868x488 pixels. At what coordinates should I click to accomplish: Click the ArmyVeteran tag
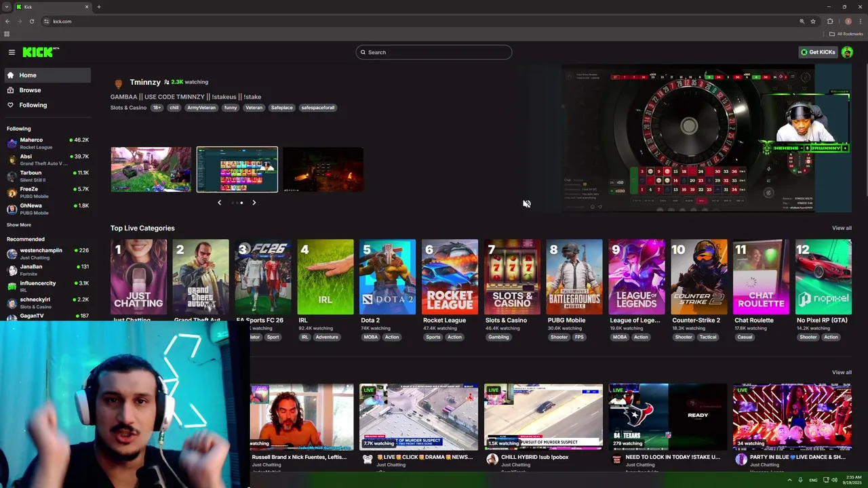[201, 108]
